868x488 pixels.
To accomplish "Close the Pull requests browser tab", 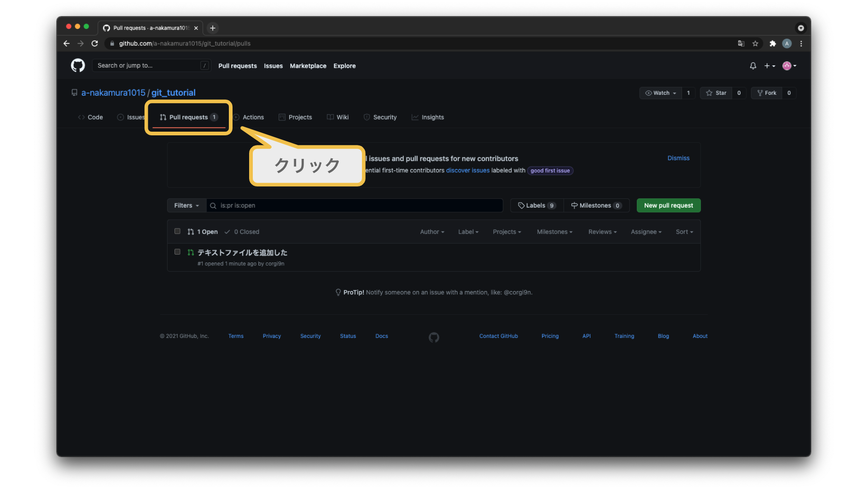I will tap(196, 28).
